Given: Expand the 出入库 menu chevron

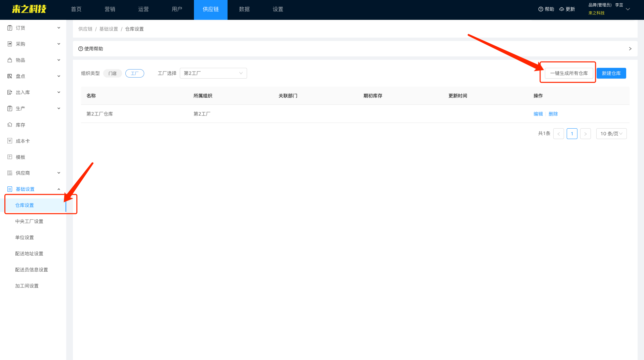Looking at the screenshot, I should 59,92.
